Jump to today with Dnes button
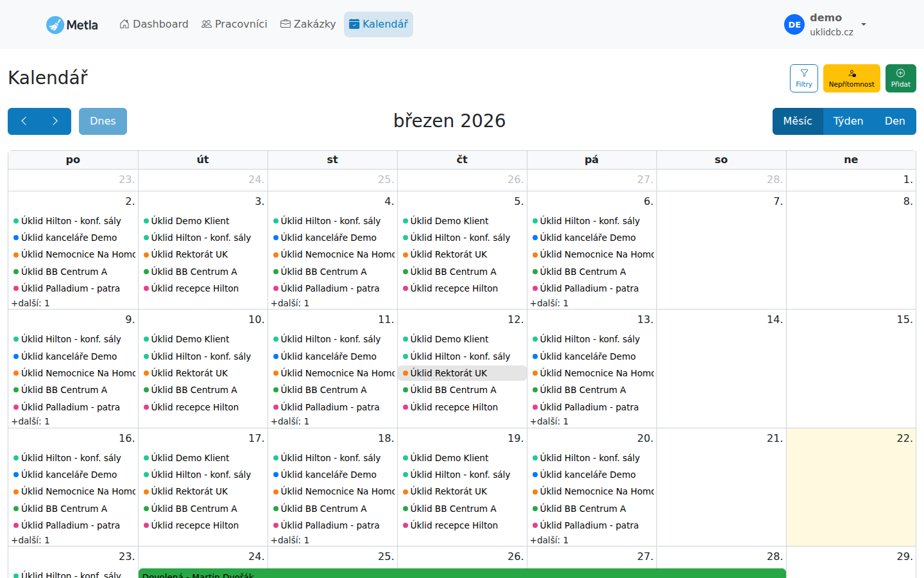Screen dimensions: 924x578 (x=103, y=121)
